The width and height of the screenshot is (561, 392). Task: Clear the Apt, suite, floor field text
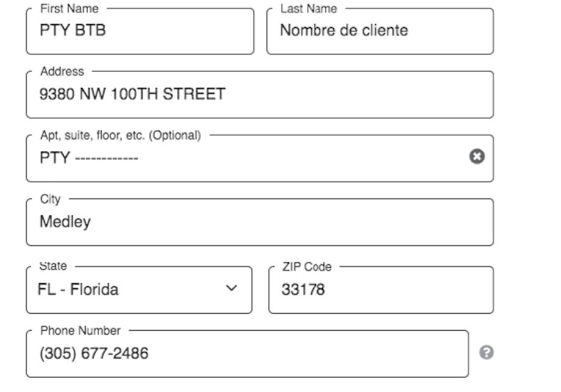[477, 157]
